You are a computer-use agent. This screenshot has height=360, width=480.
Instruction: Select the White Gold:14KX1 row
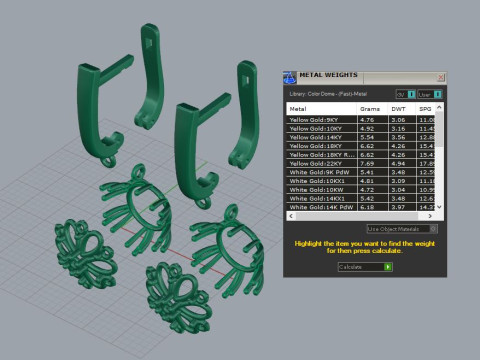click(x=361, y=198)
